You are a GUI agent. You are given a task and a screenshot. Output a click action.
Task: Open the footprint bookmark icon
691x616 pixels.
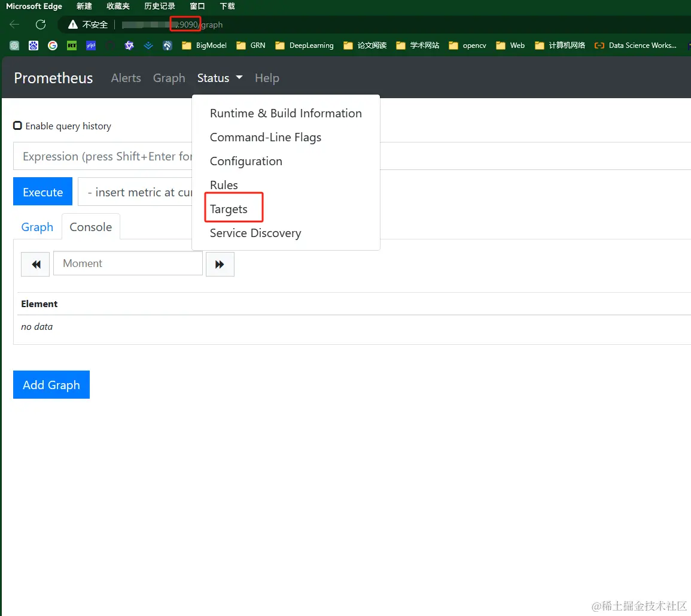(x=168, y=45)
